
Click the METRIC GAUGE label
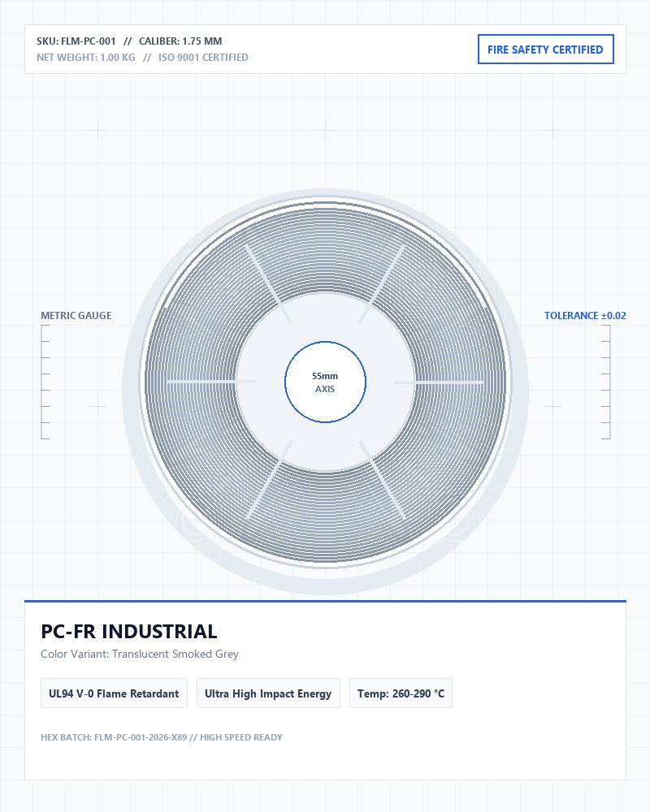pyautogui.click(x=76, y=315)
